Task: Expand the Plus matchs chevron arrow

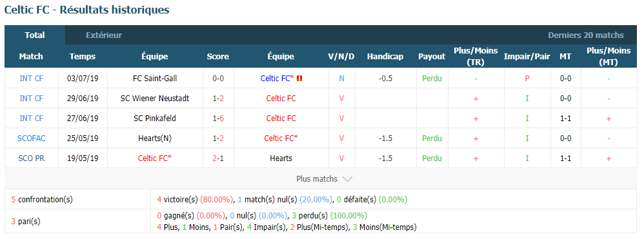Action: click(347, 179)
